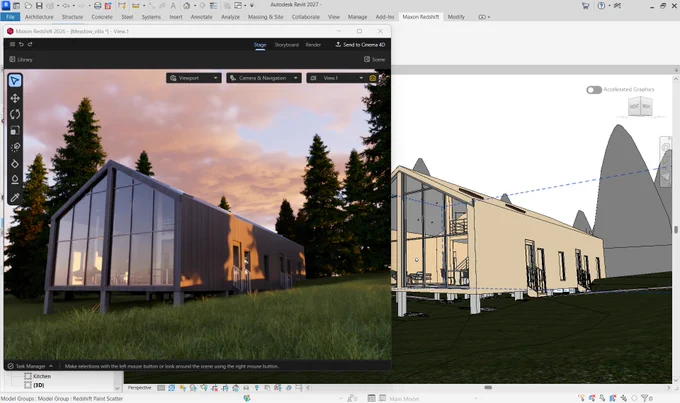Click the Detail Level icon in view control bar
The width and height of the screenshot is (680, 403).
[161, 388]
